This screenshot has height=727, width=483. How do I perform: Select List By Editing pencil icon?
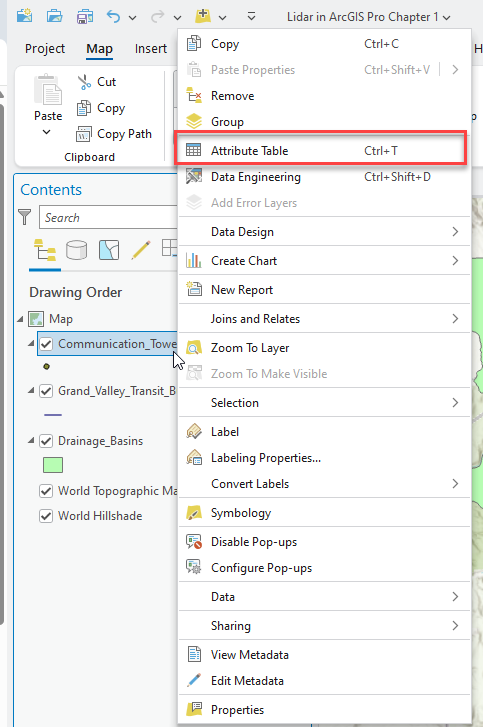click(x=141, y=250)
